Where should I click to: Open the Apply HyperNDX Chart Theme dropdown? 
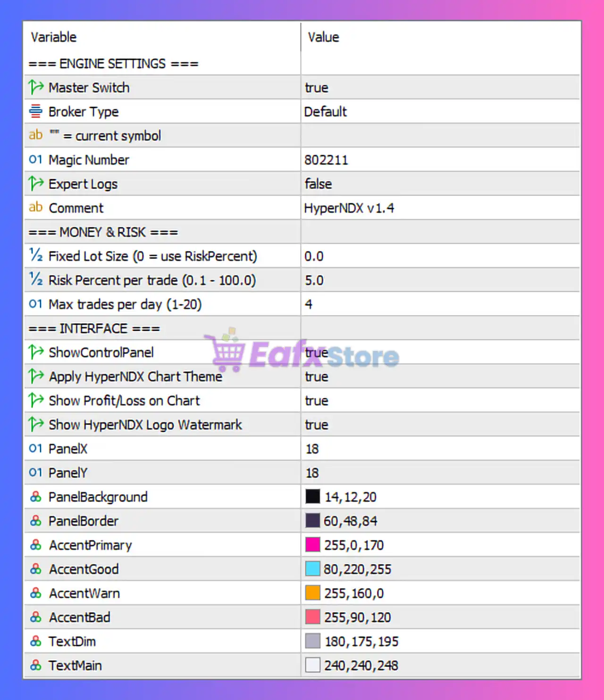(x=316, y=376)
